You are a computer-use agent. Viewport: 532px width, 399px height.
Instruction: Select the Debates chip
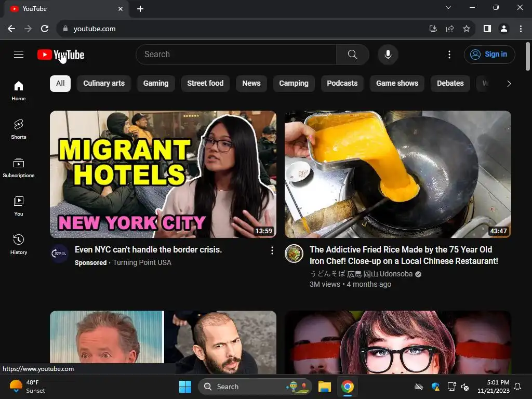(x=450, y=84)
